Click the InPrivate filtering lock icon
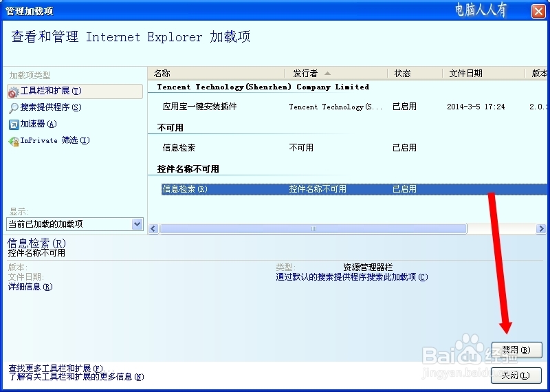This screenshot has height=392, width=550. [14, 142]
